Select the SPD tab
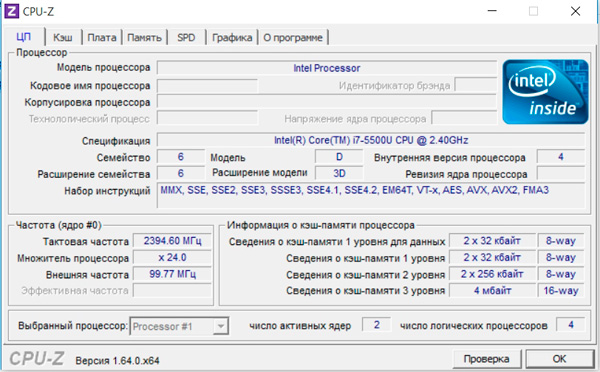Screen dimensions: 600x372 pos(186,38)
